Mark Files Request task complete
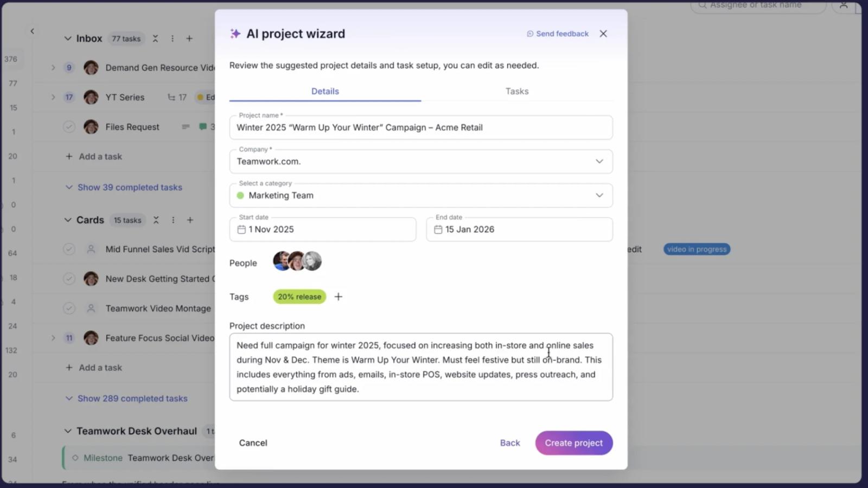 pos(69,127)
